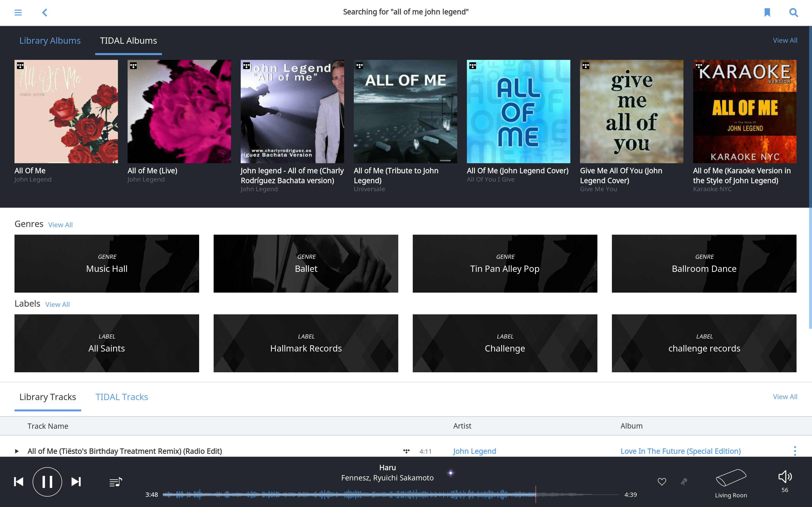This screenshot has width=812, height=507.
Task: Go to the previous track
Action: tap(19, 482)
